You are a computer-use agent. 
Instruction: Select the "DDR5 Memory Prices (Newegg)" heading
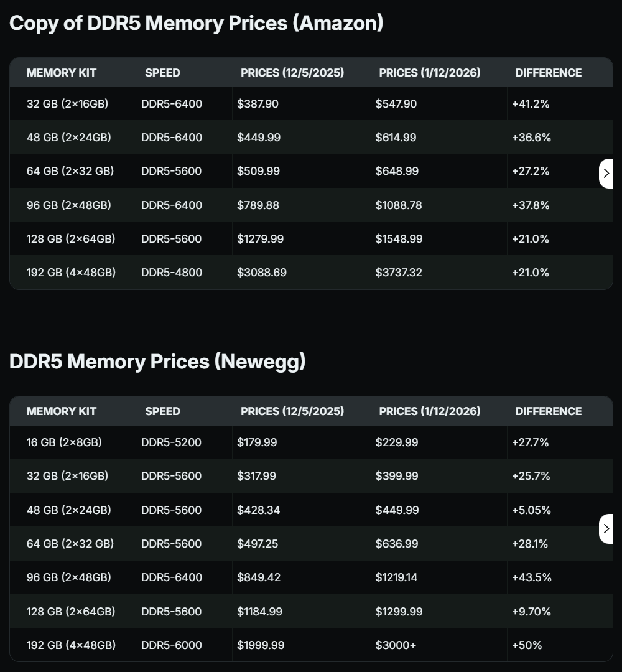157,362
